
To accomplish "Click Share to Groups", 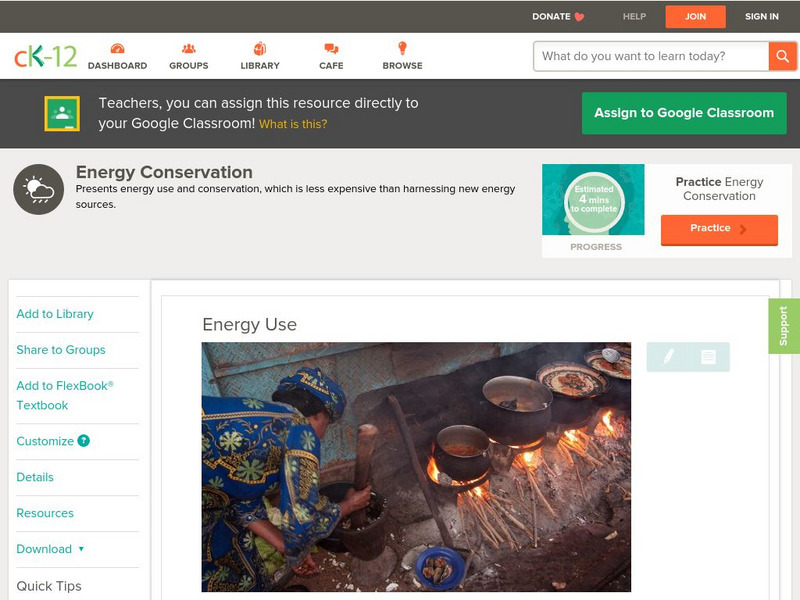I will [61, 350].
